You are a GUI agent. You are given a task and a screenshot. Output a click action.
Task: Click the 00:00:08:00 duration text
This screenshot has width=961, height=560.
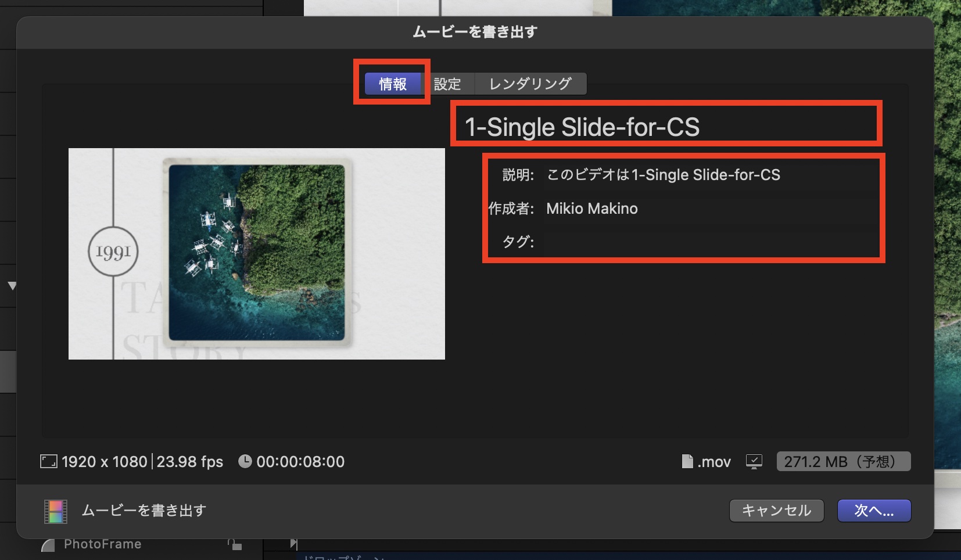[300, 462]
